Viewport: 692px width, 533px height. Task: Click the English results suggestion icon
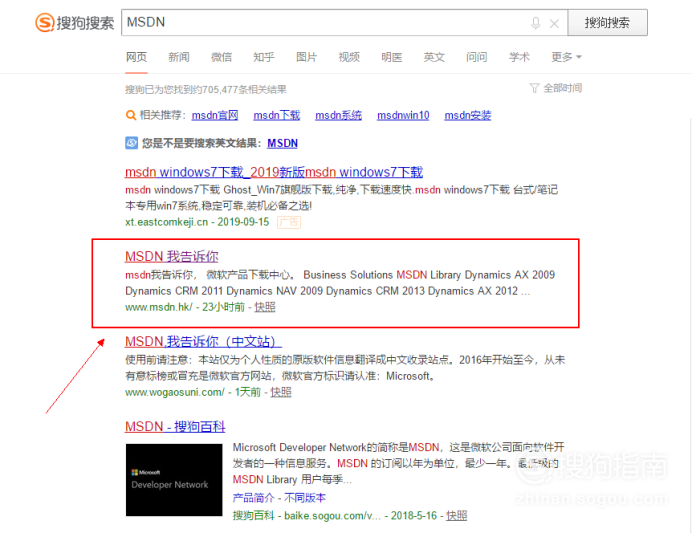pyautogui.click(x=132, y=143)
